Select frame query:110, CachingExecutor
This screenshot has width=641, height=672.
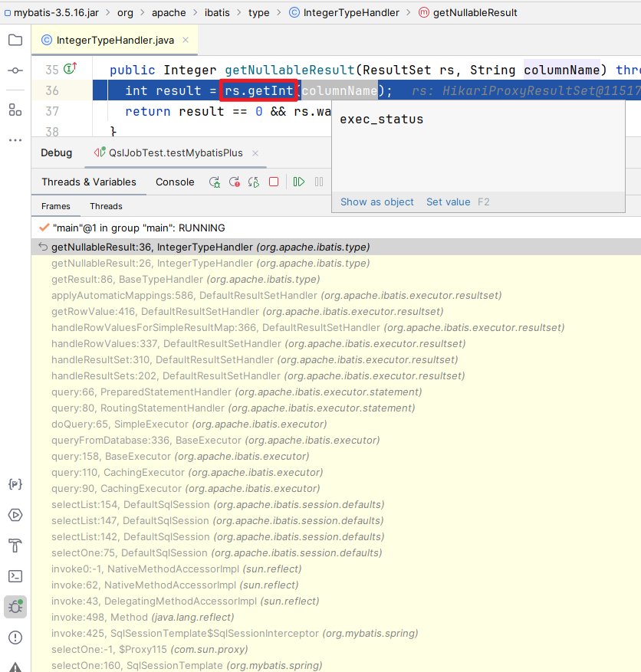(x=336, y=472)
